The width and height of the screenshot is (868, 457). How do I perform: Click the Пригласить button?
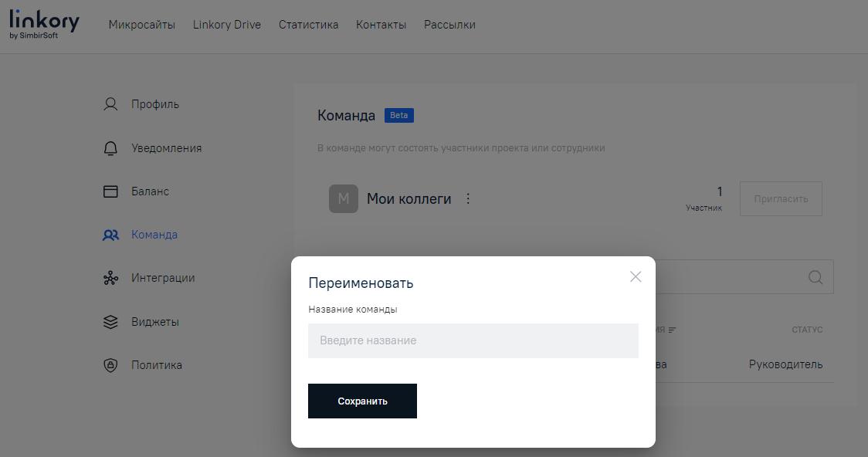coord(781,198)
